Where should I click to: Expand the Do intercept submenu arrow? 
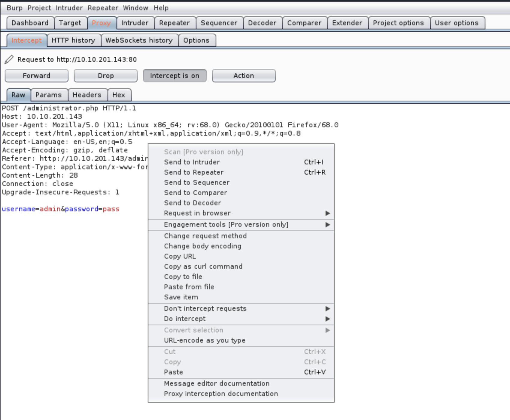pos(327,319)
